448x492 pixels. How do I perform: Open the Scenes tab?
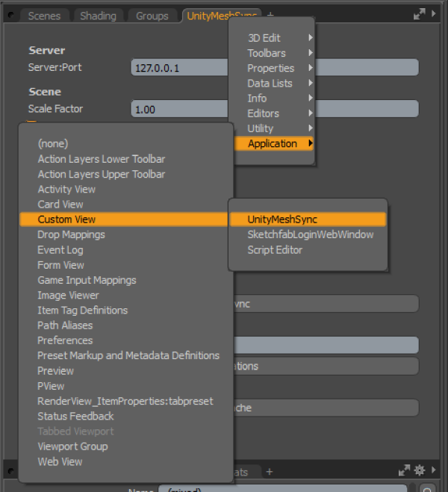(45, 16)
